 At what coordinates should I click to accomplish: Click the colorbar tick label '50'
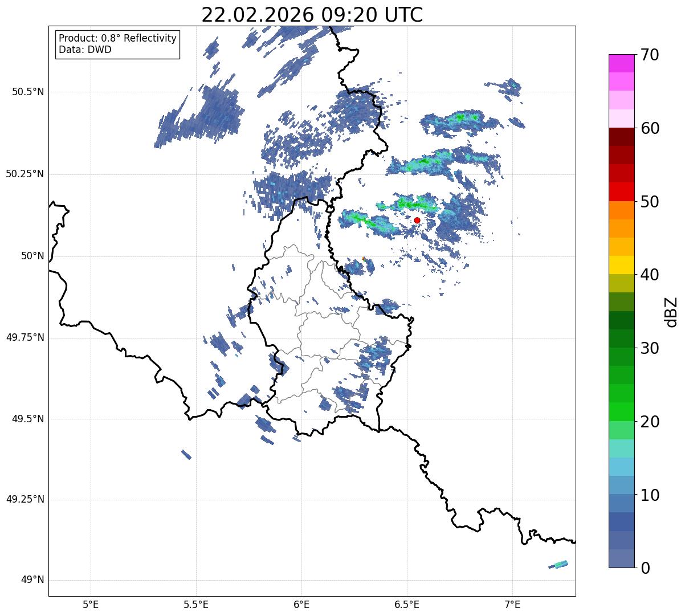click(650, 202)
